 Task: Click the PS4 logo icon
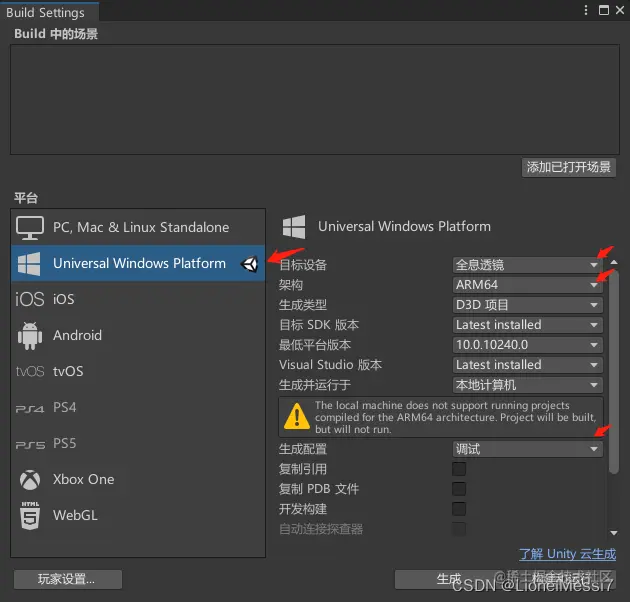point(30,409)
